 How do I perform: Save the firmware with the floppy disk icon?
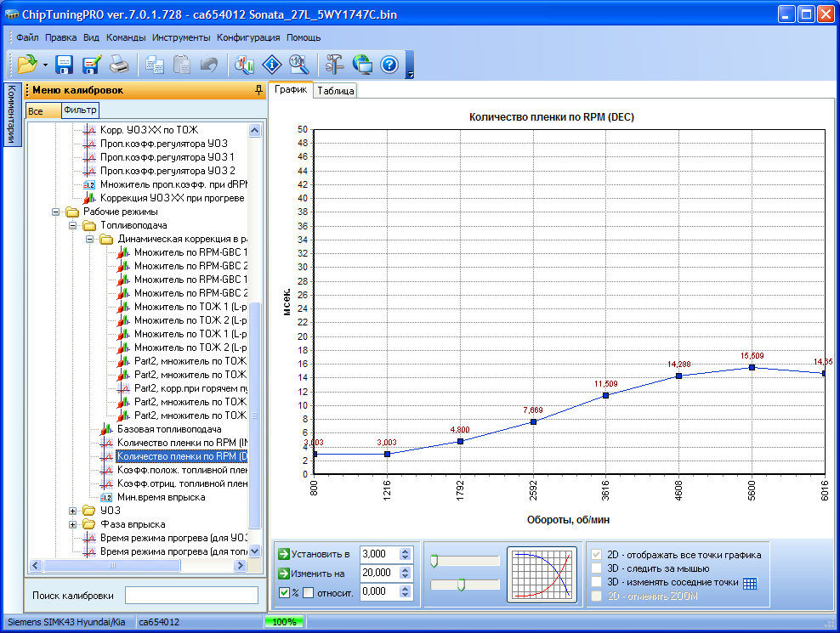point(65,65)
